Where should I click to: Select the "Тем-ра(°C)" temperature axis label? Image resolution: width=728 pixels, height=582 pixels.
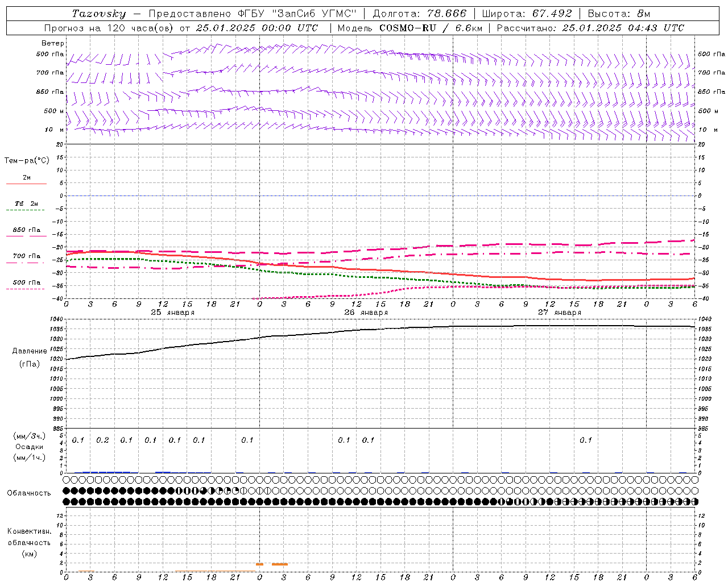[x=27, y=161]
